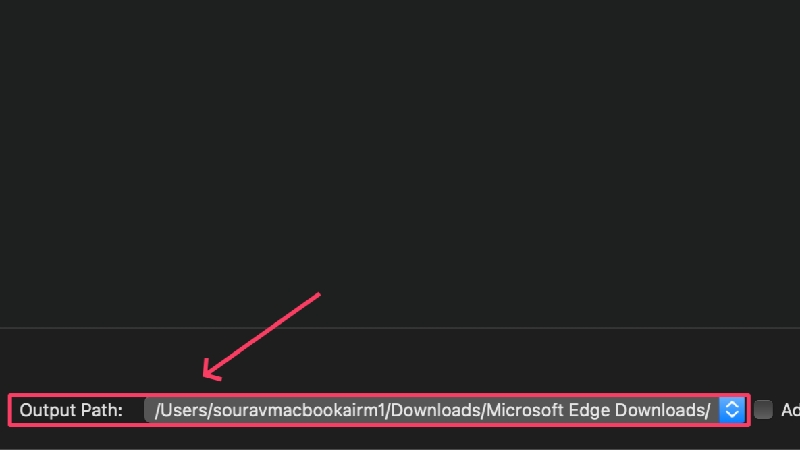Image resolution: width=800 pixels, height=450 pixels.
Task: Click the word "Microsoft" in the path
Action: tap(525, 410)
